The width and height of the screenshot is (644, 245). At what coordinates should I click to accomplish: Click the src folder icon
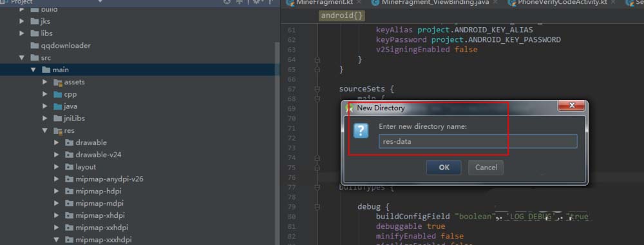coord(35,57)
